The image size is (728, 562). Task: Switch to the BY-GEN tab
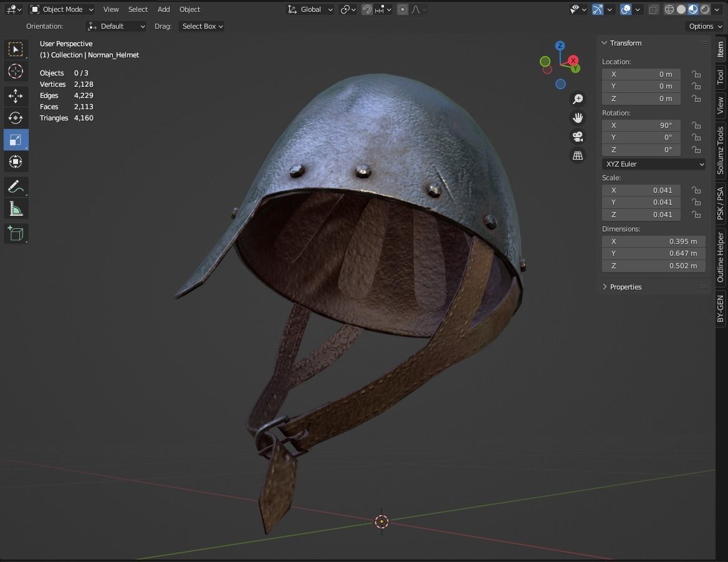point(720,309)
